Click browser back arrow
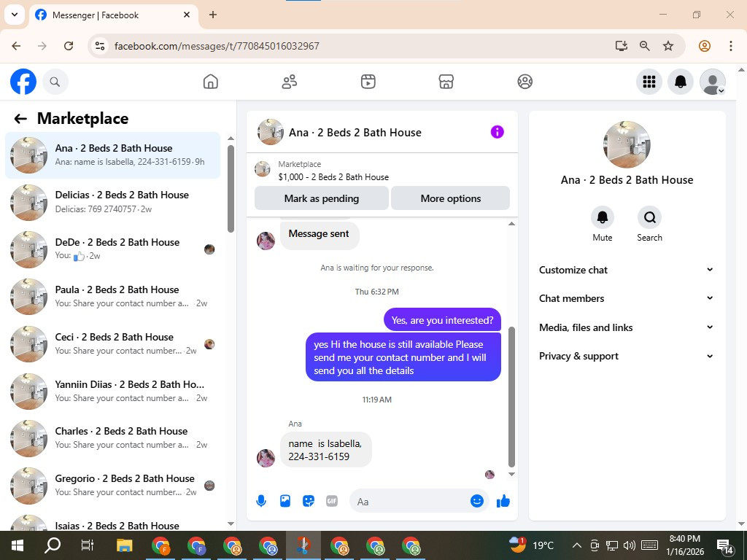747x560 pixels. tap(16, 46)
